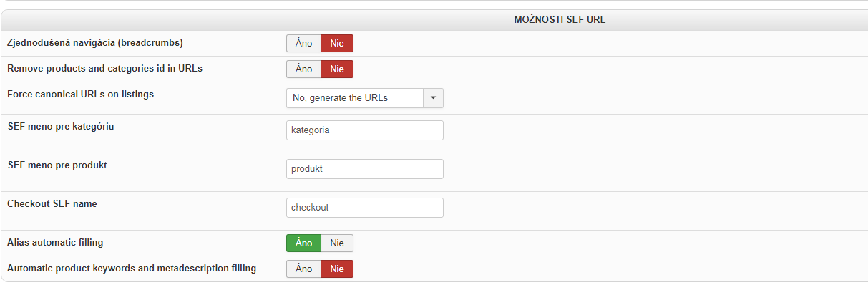Image resolution: width=868 pixels, height=290 pixels.
Task: Click the MOŽNOSTI SEF URL section header
Action: coord(560,19)
